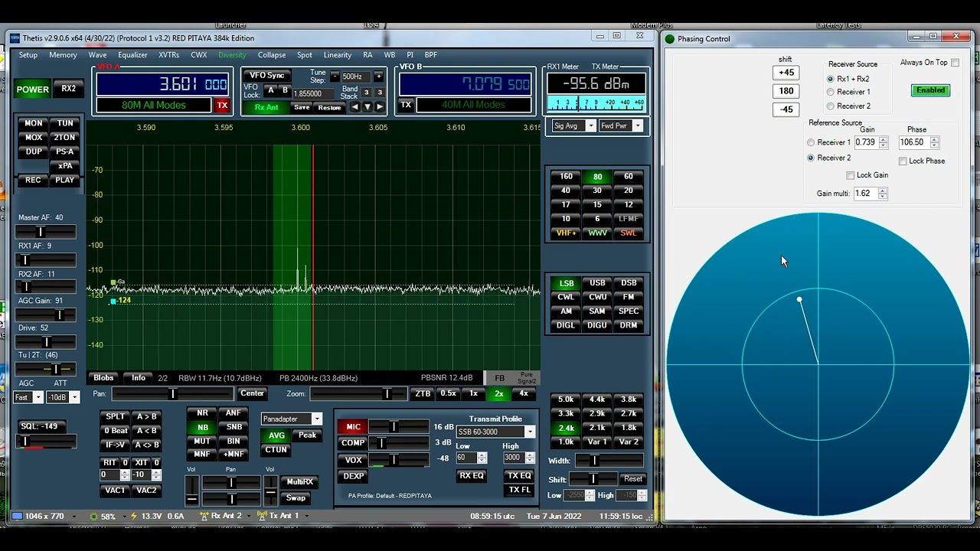Screen dimensions: 980x551
Task: Increase tune step with plus button
Action: click(378, 77)
